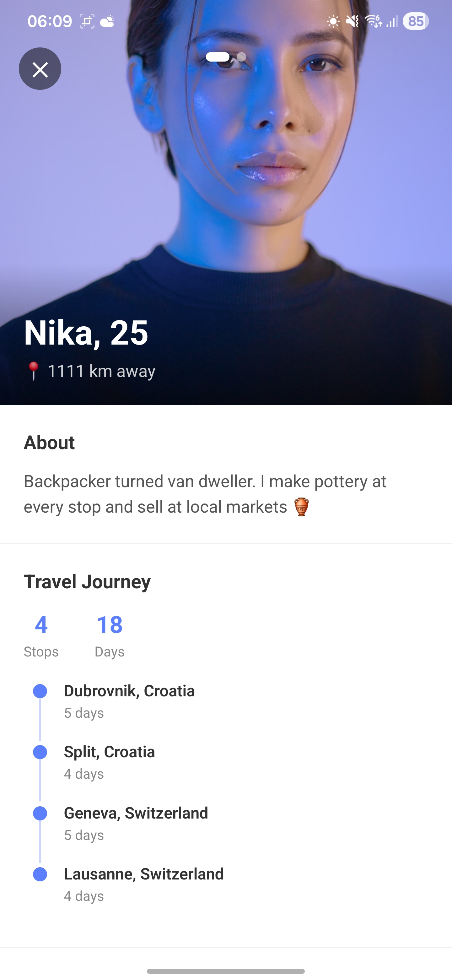Screen dimensions: 452x980
Task: Select the Split, Croatia stop
Action: [110, 762]
